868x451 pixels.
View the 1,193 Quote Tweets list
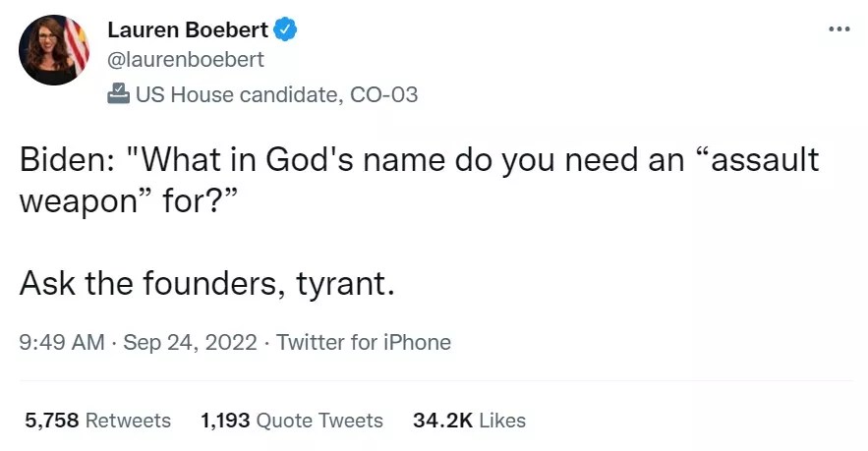(x=291, y=421)
